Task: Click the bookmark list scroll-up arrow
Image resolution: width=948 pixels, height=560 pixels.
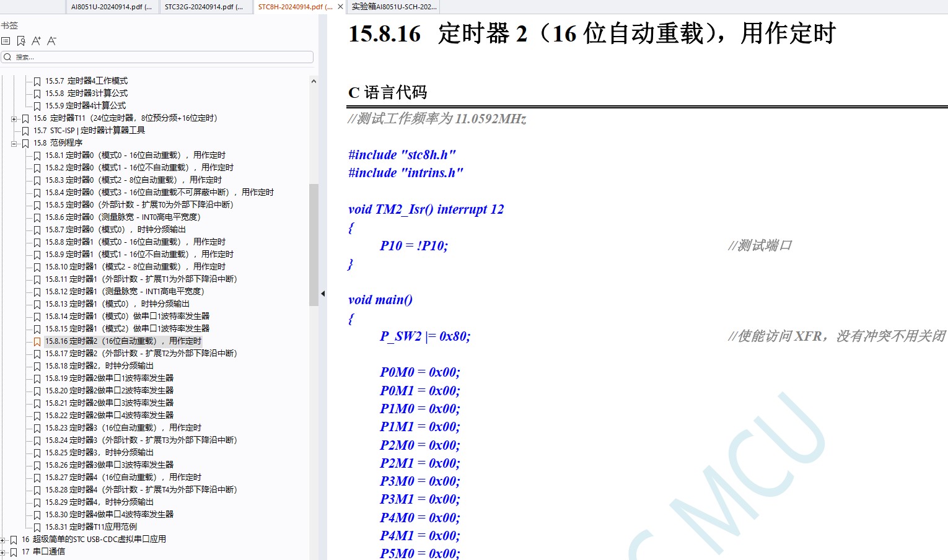Action: point(314,81)
